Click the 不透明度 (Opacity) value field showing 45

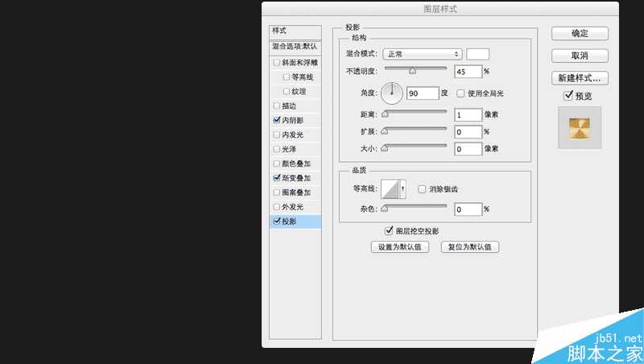tap(467, 72)
